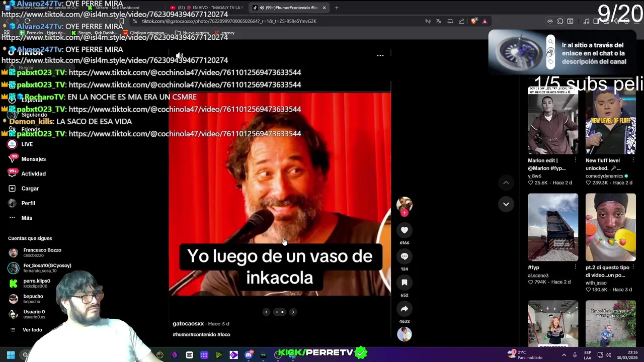The height and width of the screenshot is (362, 644).
Task: Open the spinning sound disc below share
Action: pos(405,334)
